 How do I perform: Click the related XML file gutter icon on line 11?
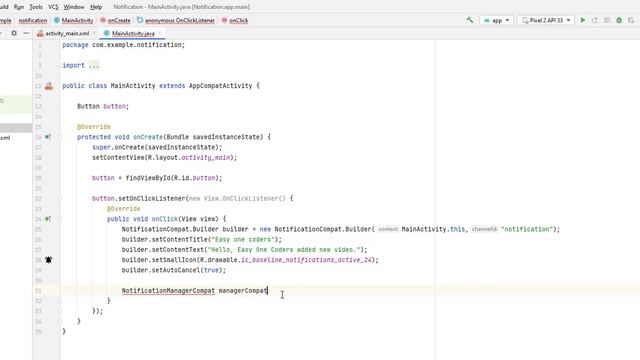click(49, 86)
